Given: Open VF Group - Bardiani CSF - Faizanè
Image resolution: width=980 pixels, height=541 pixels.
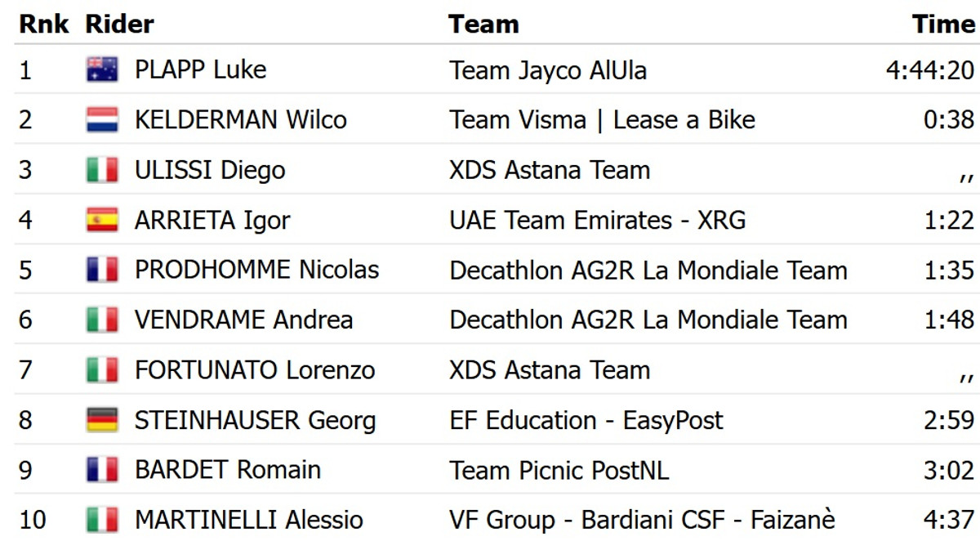Looking at the screenshot, I should tap(642, 520).
